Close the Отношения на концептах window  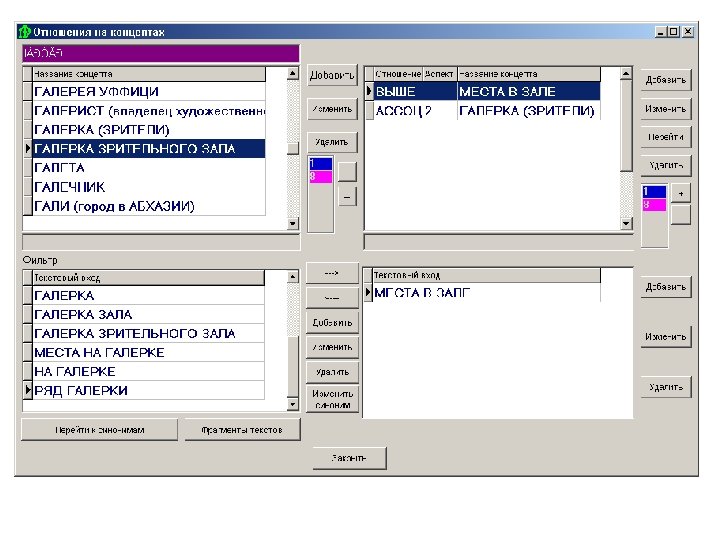point(687,32)
